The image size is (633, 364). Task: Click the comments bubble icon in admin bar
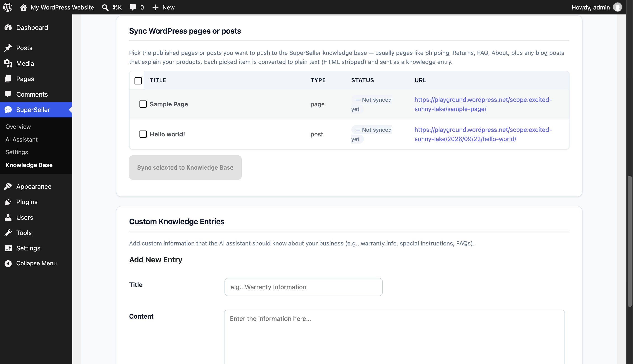[133, 7]
